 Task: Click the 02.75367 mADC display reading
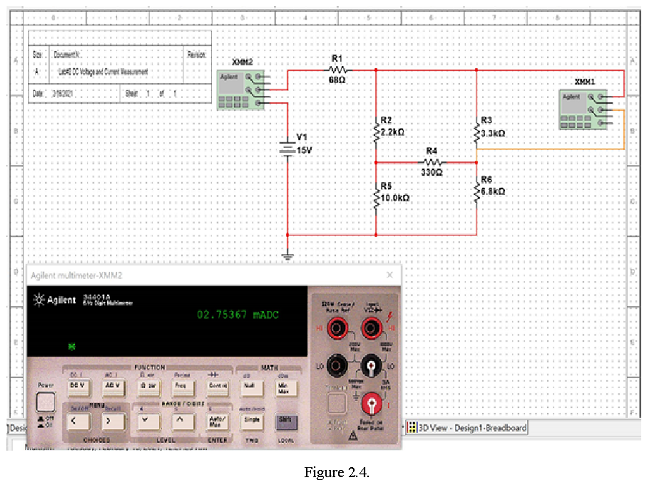point(237,314)
